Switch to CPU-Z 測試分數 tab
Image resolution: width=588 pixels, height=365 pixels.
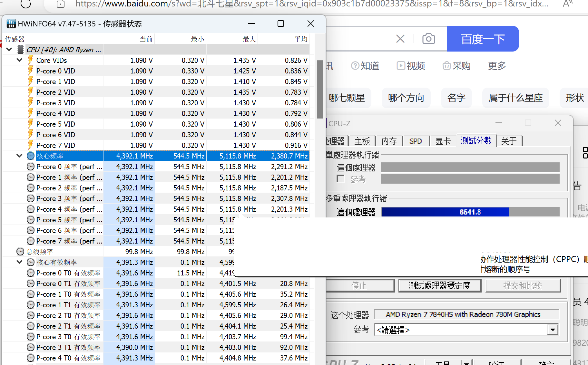[x=476, y=140]
